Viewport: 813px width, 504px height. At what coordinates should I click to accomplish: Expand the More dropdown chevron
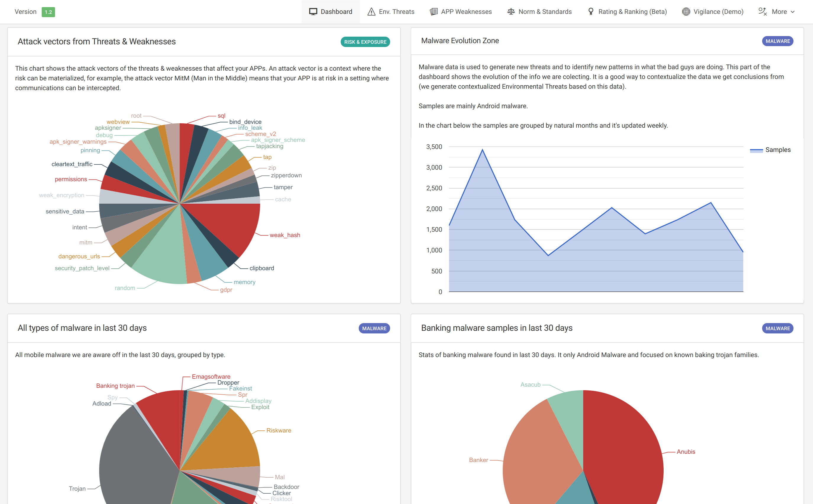(793, 12)
